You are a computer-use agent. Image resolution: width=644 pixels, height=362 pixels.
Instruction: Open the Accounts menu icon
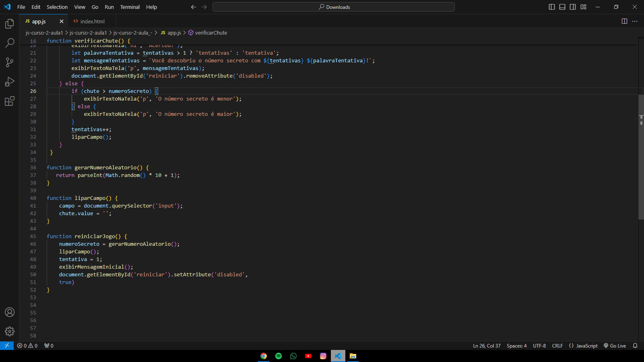(10, 312)
